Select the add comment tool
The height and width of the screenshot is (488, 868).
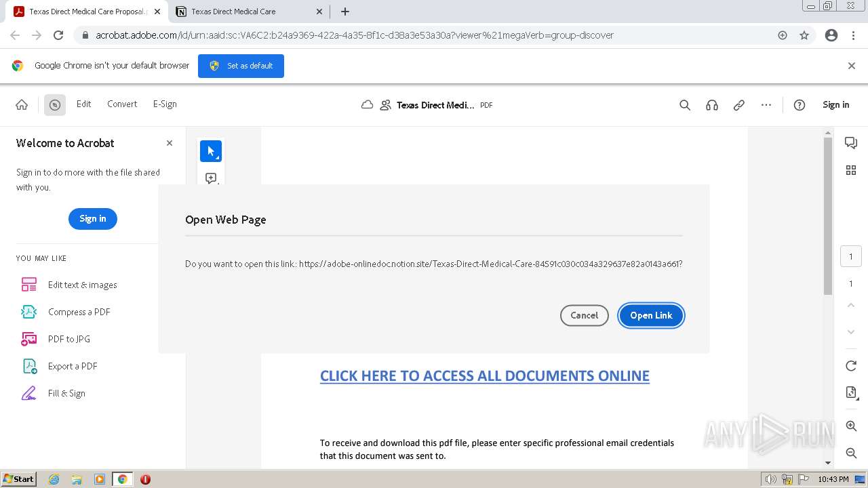(211, 178)
